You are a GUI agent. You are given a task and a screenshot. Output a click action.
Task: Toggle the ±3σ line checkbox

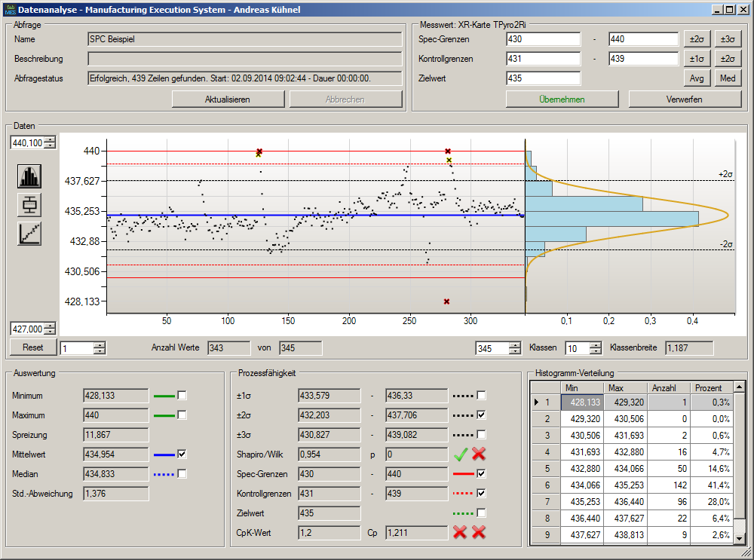[x=481, y=435]
